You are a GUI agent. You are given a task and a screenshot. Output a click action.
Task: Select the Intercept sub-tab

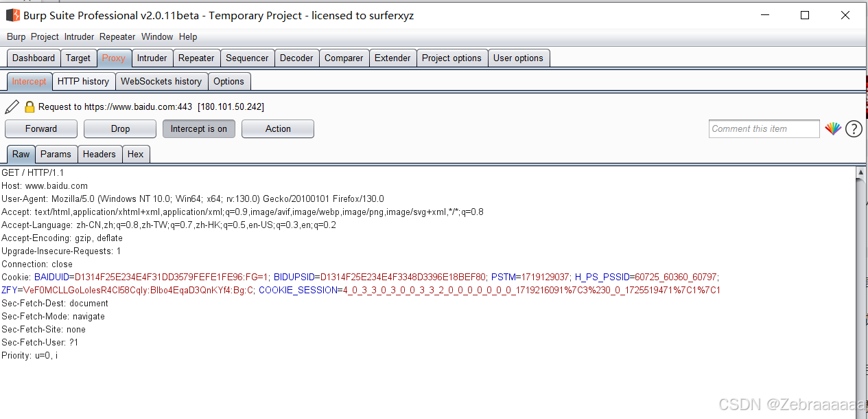[29, 81]
